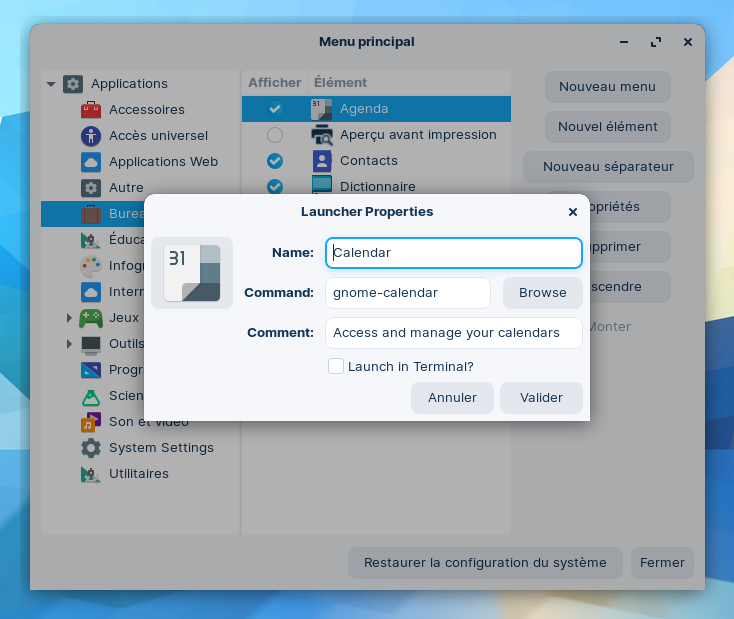734x619 pixels.
Task: Select the Son et vidéo category
Action: pyautogui.click(x=148, y=422)
